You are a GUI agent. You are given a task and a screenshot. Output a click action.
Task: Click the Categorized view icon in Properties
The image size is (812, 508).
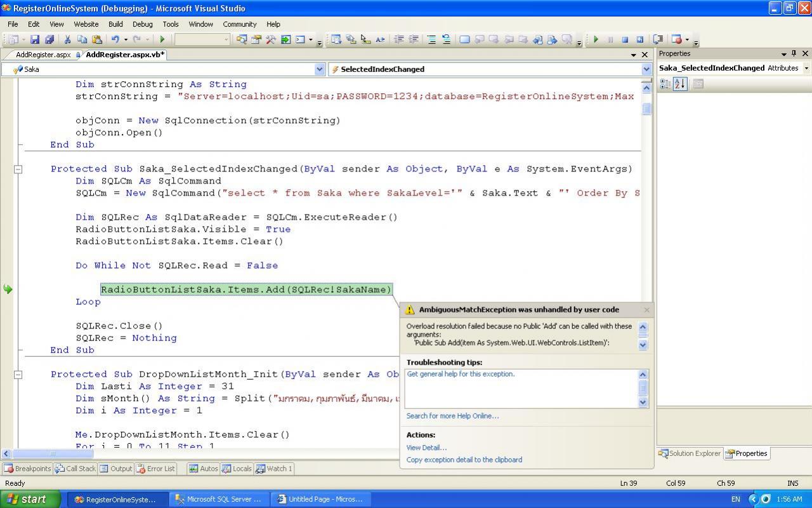click(x=665, y=84)
